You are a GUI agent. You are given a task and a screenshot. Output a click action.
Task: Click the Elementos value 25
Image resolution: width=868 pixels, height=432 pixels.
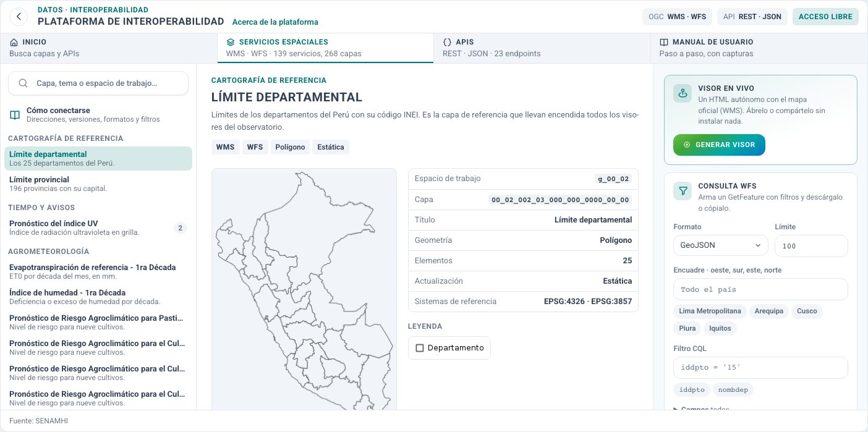tap(627, 261)
